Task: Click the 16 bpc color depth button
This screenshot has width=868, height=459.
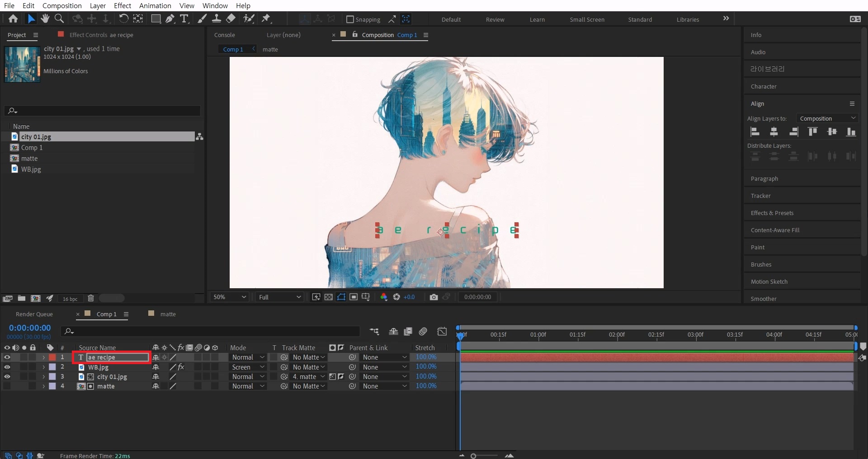Action: pos(70,299)
